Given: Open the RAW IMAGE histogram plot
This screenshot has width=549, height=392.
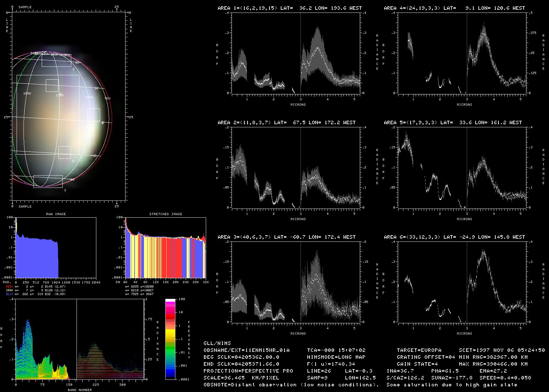Looking at the screenshot, I should pos(56,248).
